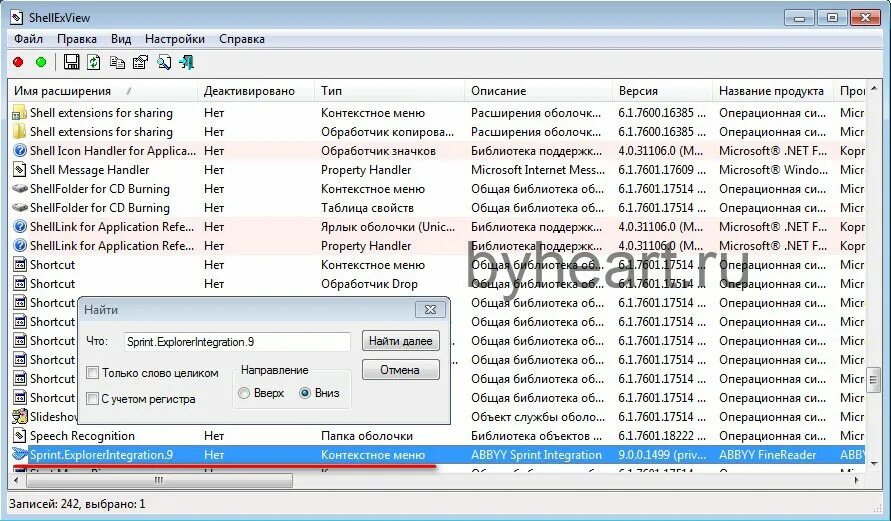
Task: Click version cell 6.1.7601.18222
Action: point(662,436)
